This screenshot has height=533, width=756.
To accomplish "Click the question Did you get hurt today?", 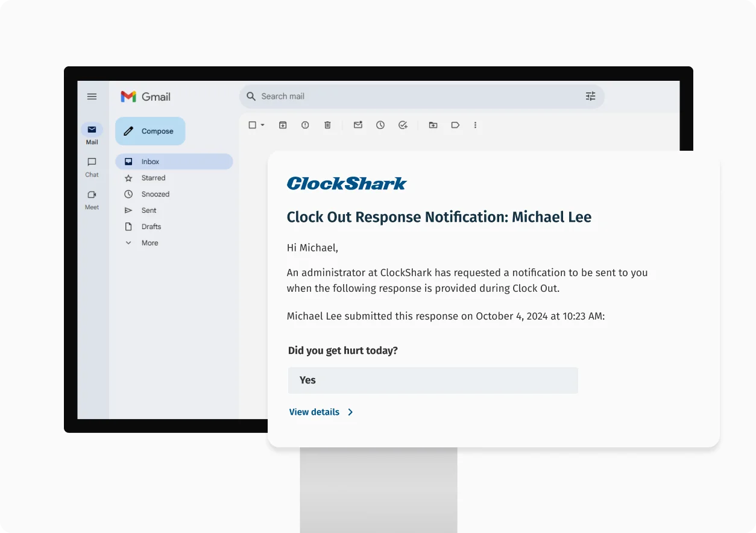I will point(343,350).
